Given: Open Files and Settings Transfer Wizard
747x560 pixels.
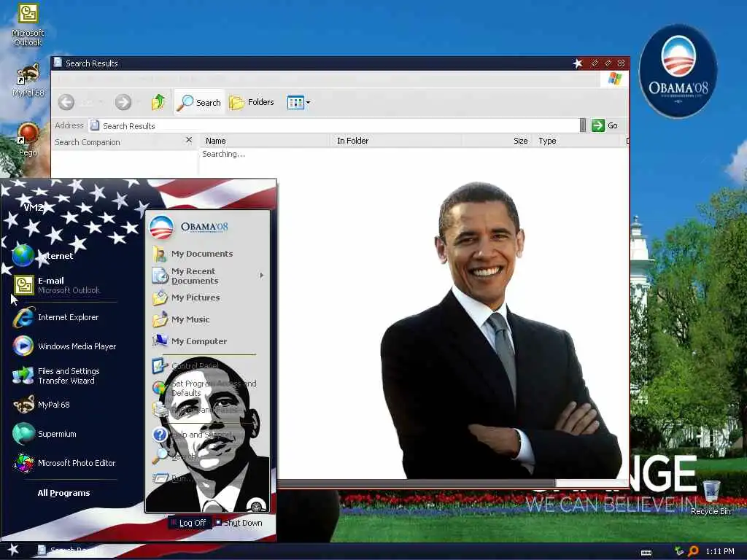Looking at the screenshot, I should pos(57,376).
